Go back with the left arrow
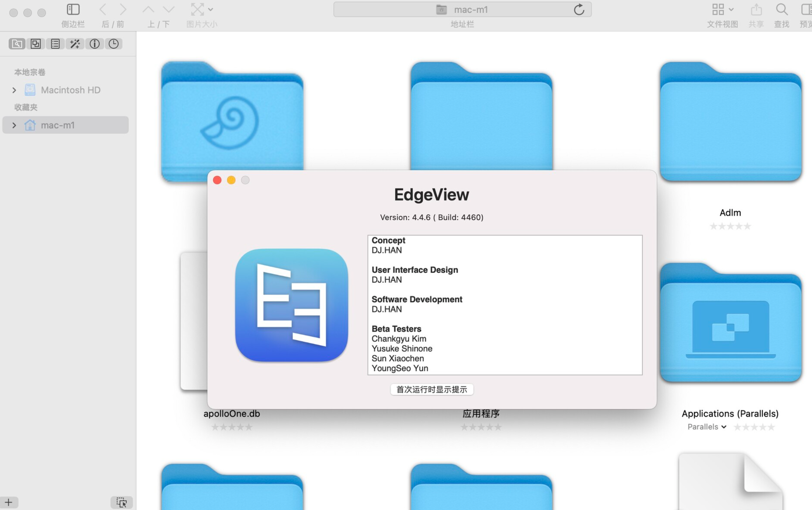This screenshot has width=812, height=510. [103, 9]
